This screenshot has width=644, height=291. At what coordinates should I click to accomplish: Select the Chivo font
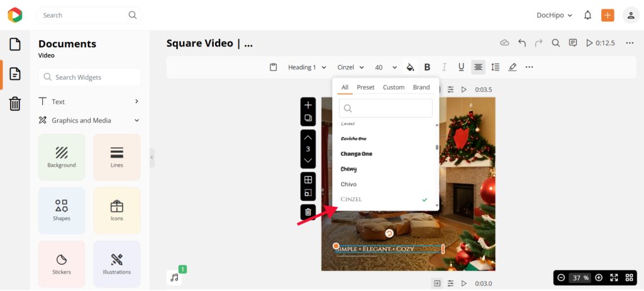(x=349, y=184)
